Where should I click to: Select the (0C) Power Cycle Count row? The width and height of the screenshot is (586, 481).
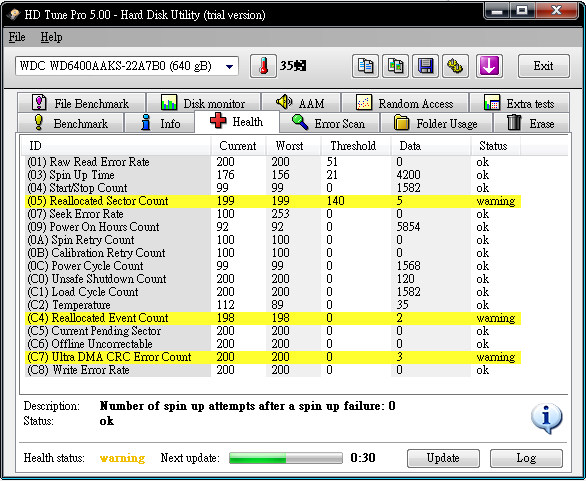[x=273, y=266]
